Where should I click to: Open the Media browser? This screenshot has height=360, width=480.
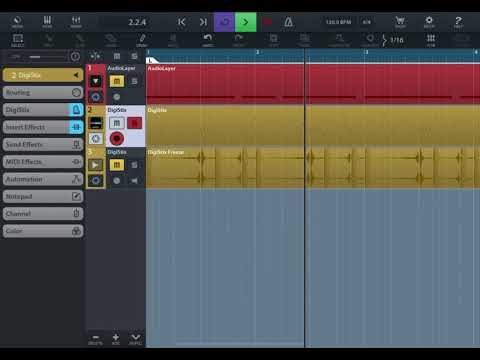17,22
